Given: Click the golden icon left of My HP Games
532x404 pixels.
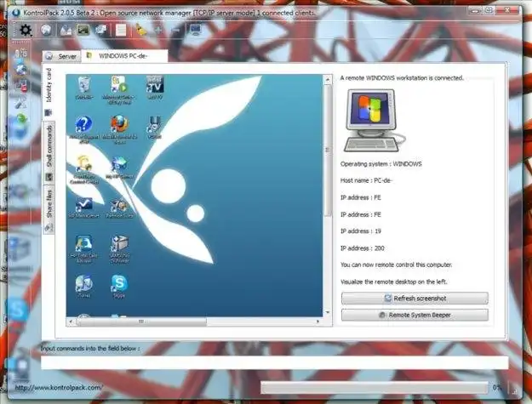Looking at the screenshot, I should click(83, 164).
